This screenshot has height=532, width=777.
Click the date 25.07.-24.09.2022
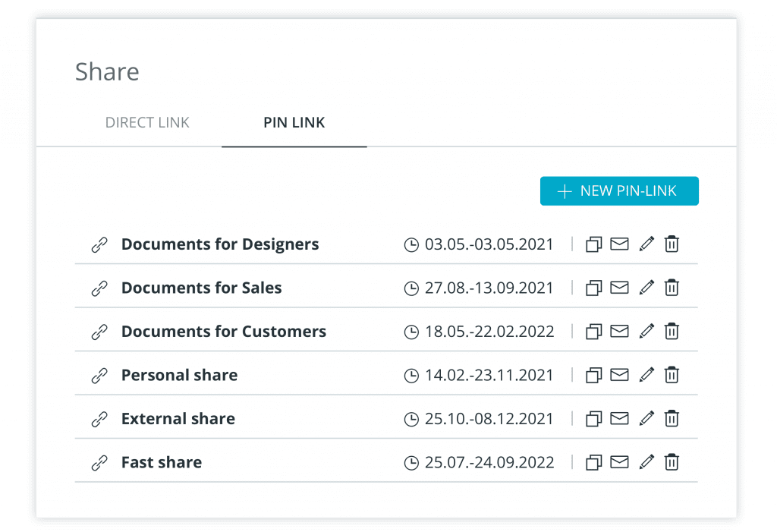[489, 462]
